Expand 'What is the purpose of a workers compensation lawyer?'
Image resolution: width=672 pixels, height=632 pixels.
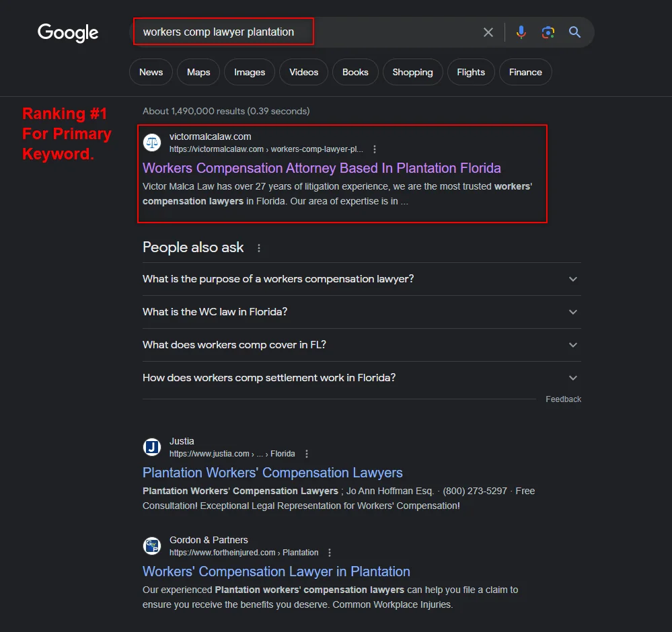pyautogui.click(x=362, y=279)
